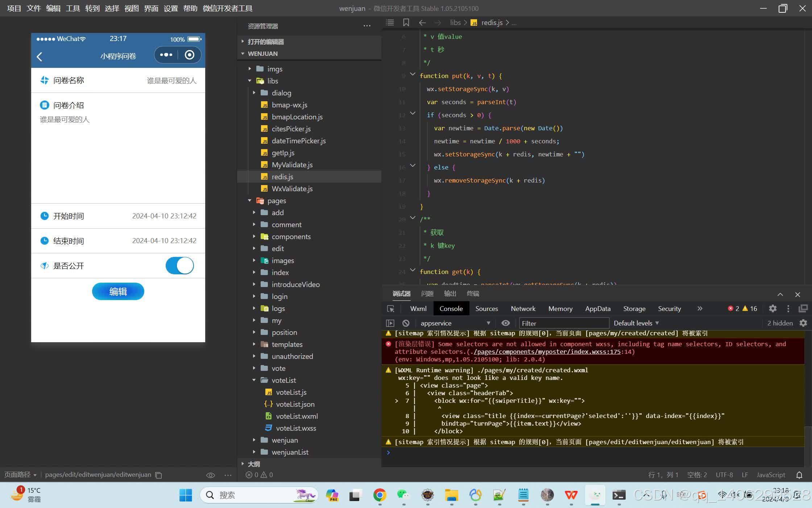Screen dimensions: 812x508
Task: Click the clear console icon
Action: pos(406,323)
